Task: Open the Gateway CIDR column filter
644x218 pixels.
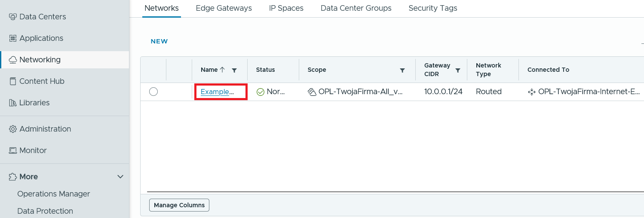Action: point(458,70)
